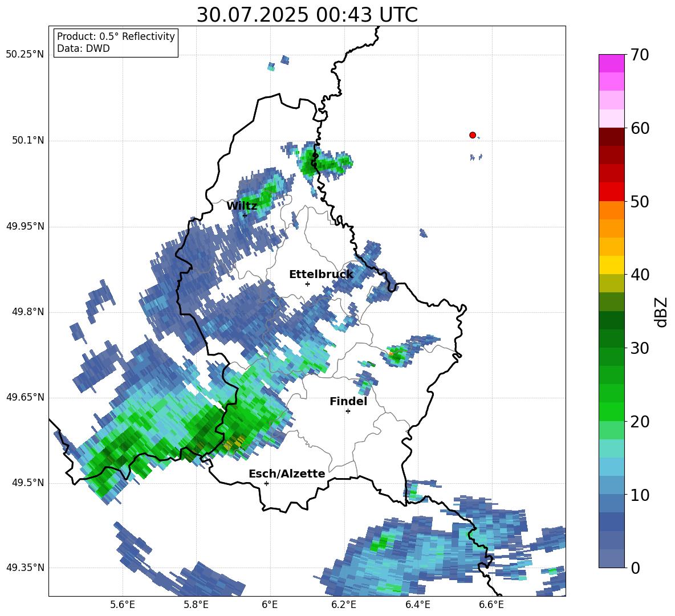Click the cross marker below Wiltz
The height and width of the screenshot is (616, 675).
tap(245, 215)
